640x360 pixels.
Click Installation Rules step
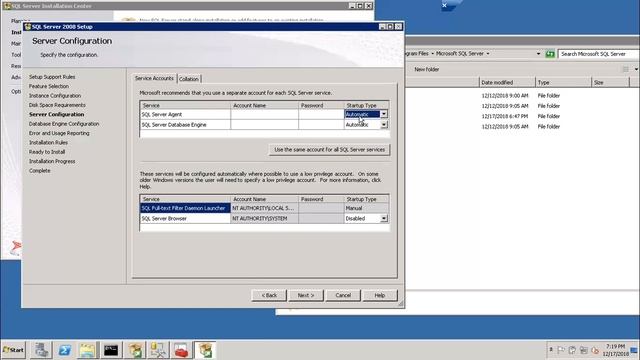tap(48, 142)
